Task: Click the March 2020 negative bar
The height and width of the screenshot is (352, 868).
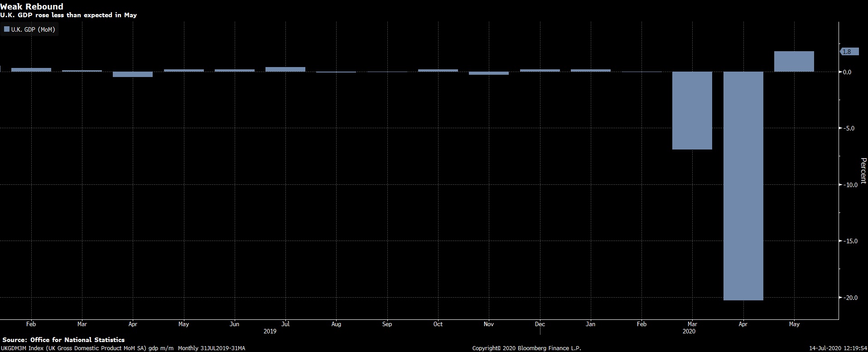Action: [692, 111]
